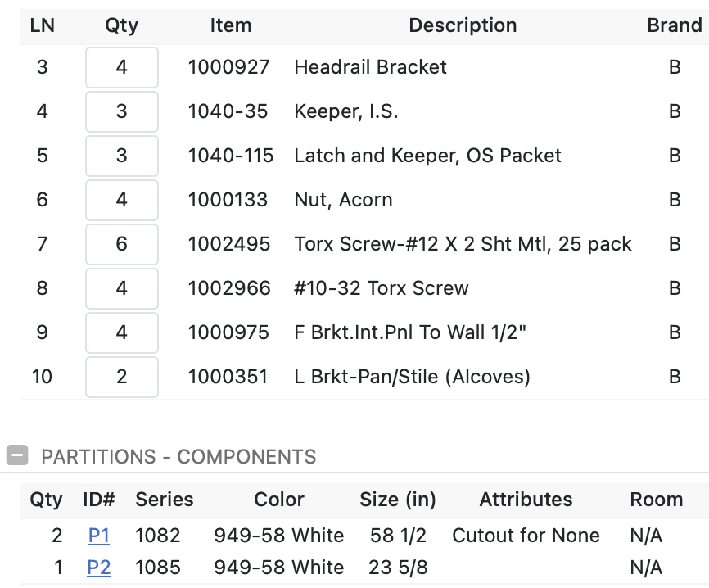This screenshot has height=588, width=709.
Task: Edit quantity for #10-32 Torx Screw
Action: coord(122,288)
